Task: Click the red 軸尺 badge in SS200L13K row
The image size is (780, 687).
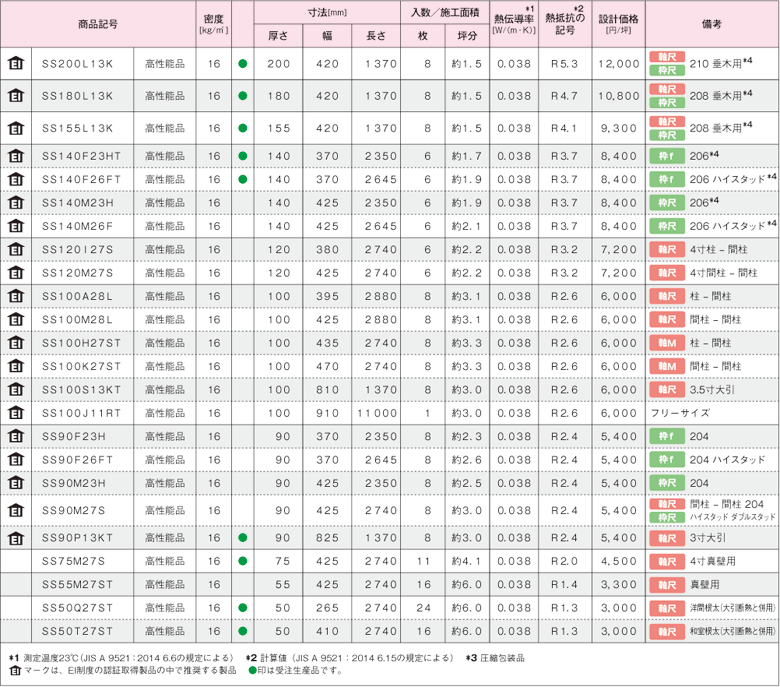Action: click(666, 57)
